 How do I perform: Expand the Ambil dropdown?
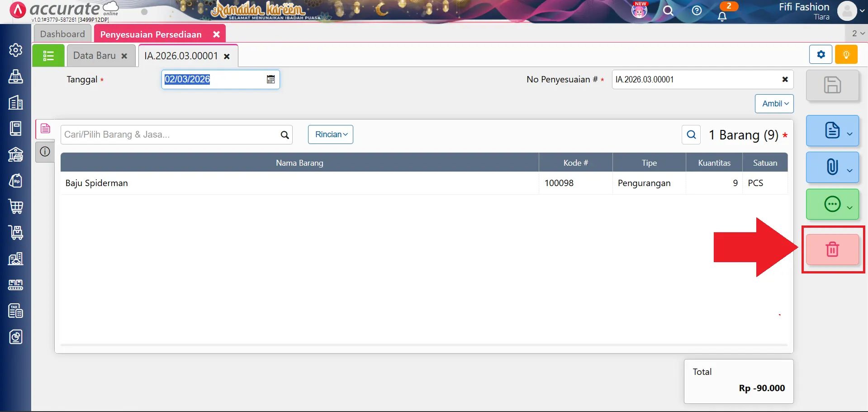click(x=774, y=104)
